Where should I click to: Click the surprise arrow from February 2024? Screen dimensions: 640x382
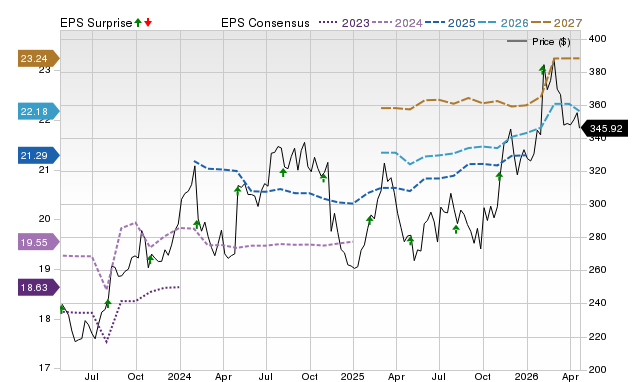tap(197, 224)
